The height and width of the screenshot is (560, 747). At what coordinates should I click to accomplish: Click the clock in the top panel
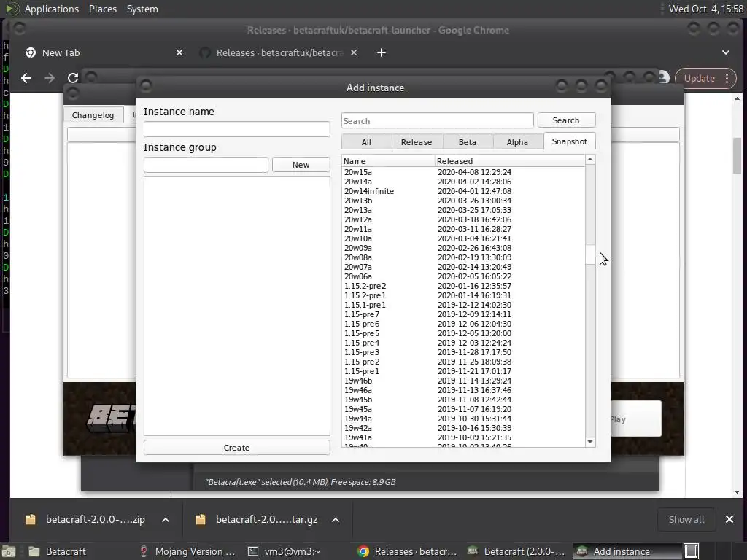[x=705, y=9]
